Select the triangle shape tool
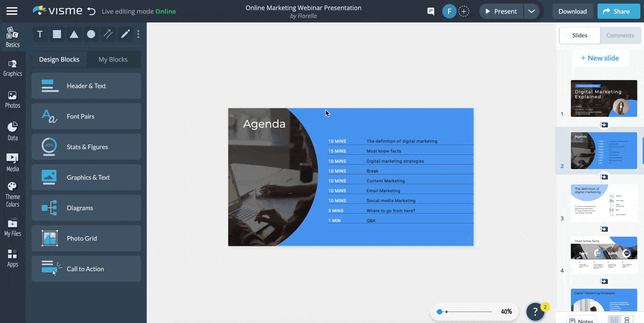644x323 pixels. coord(74,34)
